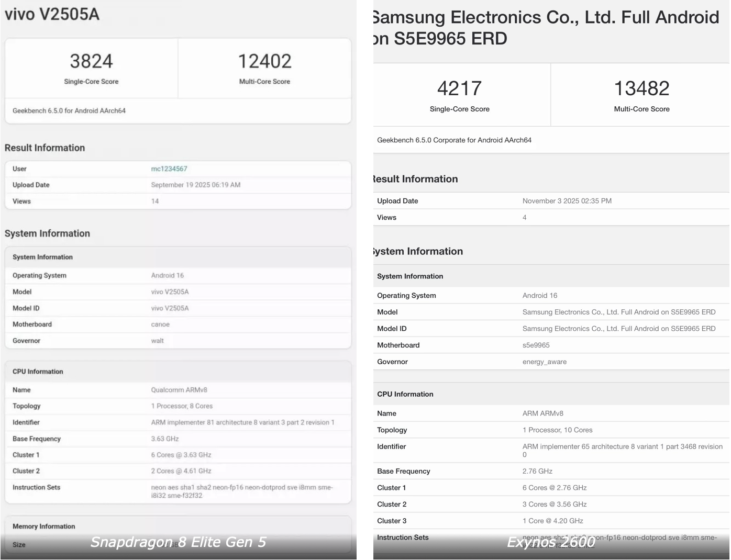
Task: Collapse the vivo CPU Information section
Action: point(37,371)
